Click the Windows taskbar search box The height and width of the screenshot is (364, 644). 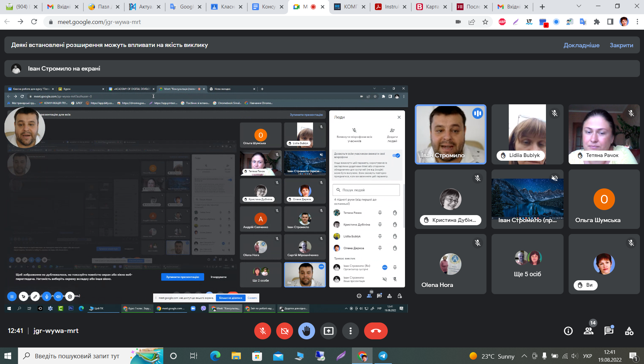91,356
